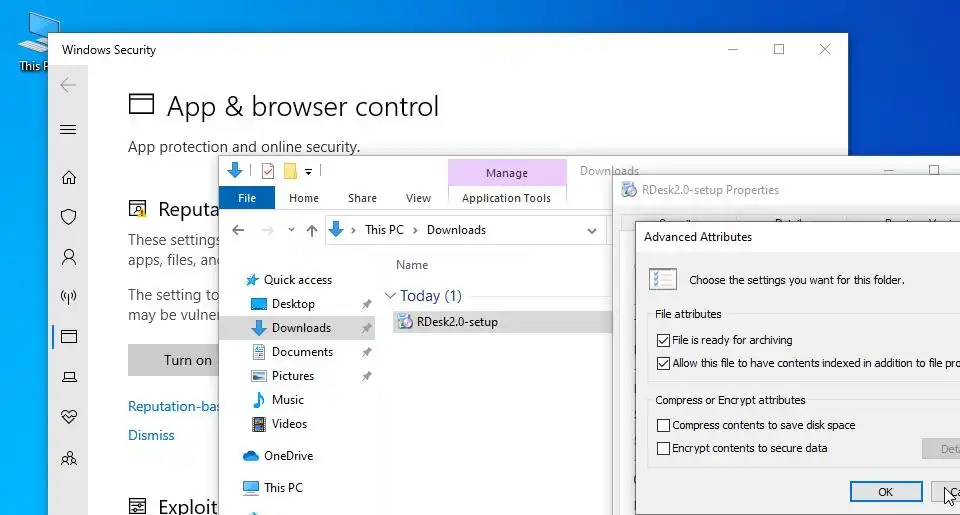The width and height of the screenshot is (960, 515).
Task: Select Desktop in navigation pane
Action: click(x=293, y=304)
